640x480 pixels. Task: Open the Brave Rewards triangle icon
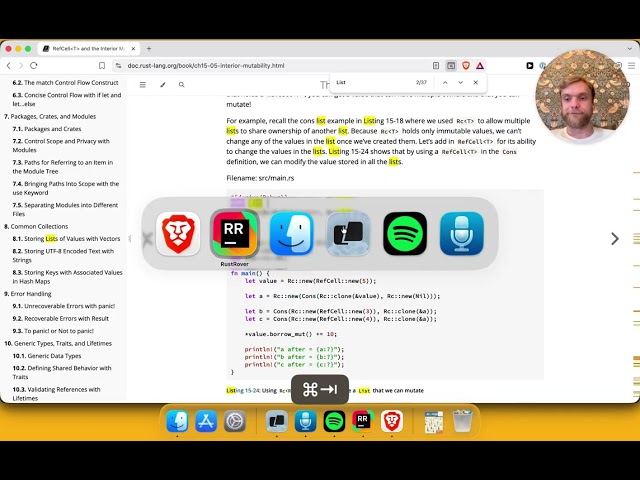coord(480,65)
